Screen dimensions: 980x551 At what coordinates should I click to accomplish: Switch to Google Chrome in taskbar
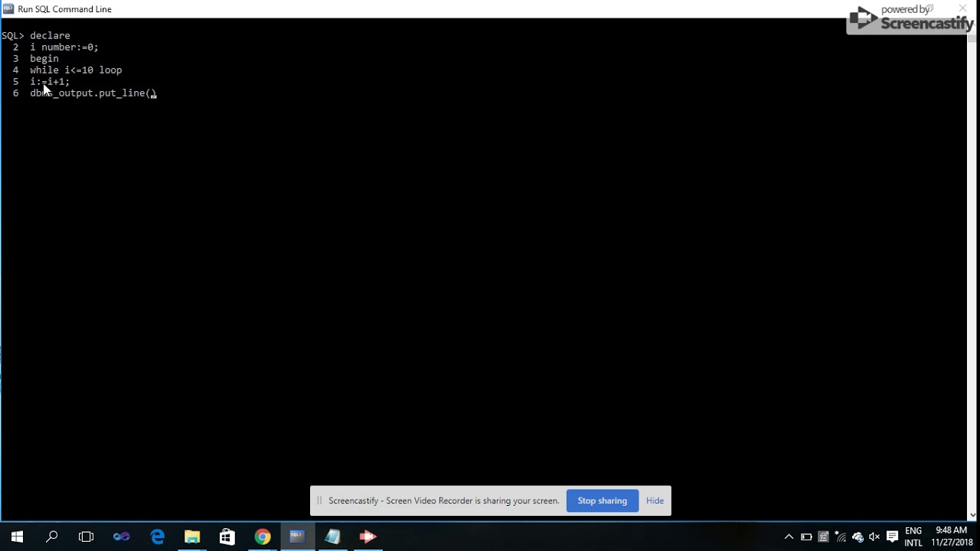(x=263, y=536)
